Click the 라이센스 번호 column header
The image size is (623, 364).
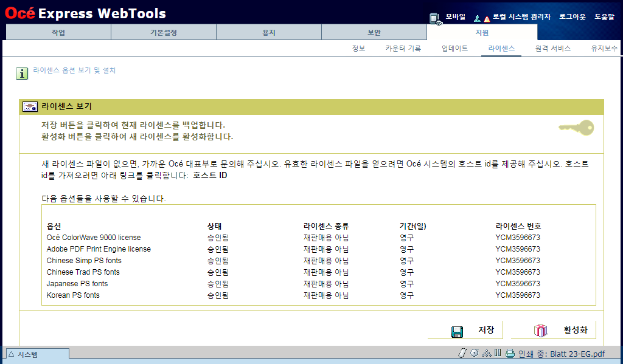click(518, 226)
